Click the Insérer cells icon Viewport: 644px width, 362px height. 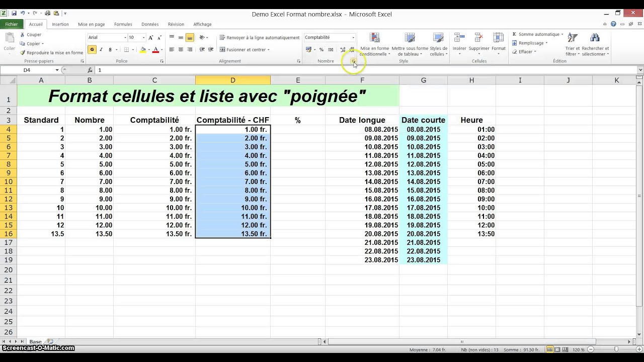click(459, 38)
